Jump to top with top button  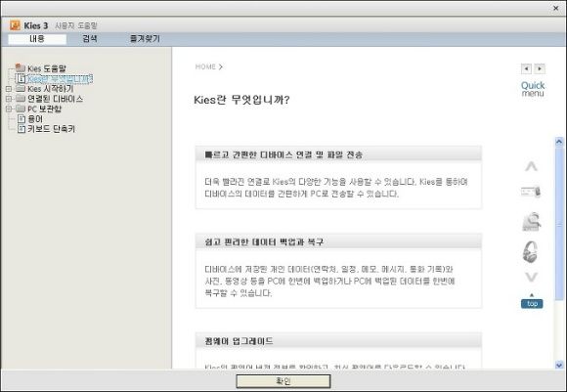pos(532,304)
